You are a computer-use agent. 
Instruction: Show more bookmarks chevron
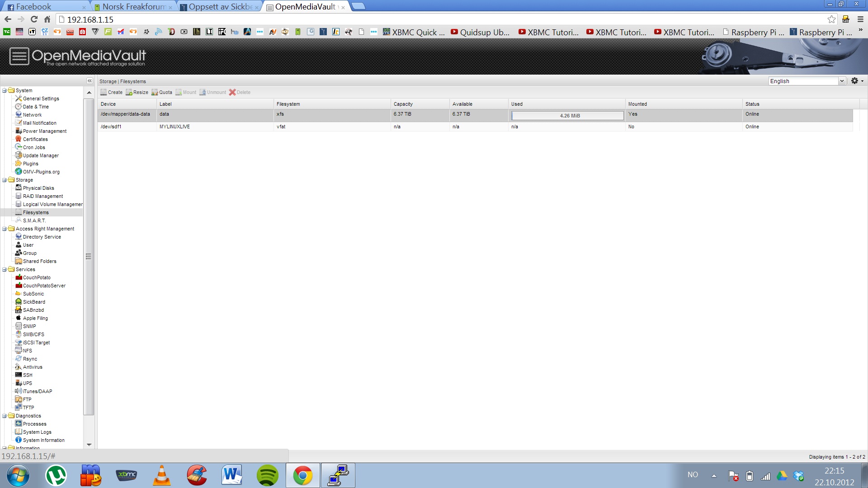pyautogui.click(x=860, y=30)
